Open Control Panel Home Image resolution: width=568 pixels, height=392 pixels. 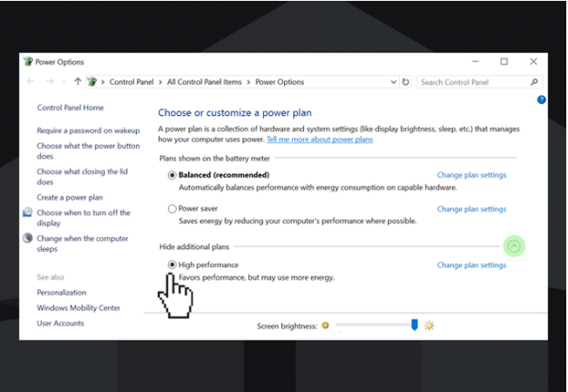pos(71,108)
